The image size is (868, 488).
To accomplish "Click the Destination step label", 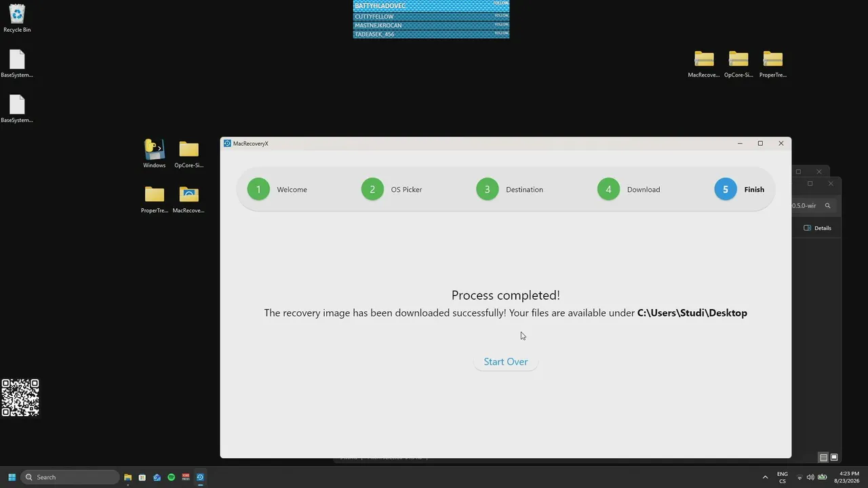I will (x=524, y=190).
